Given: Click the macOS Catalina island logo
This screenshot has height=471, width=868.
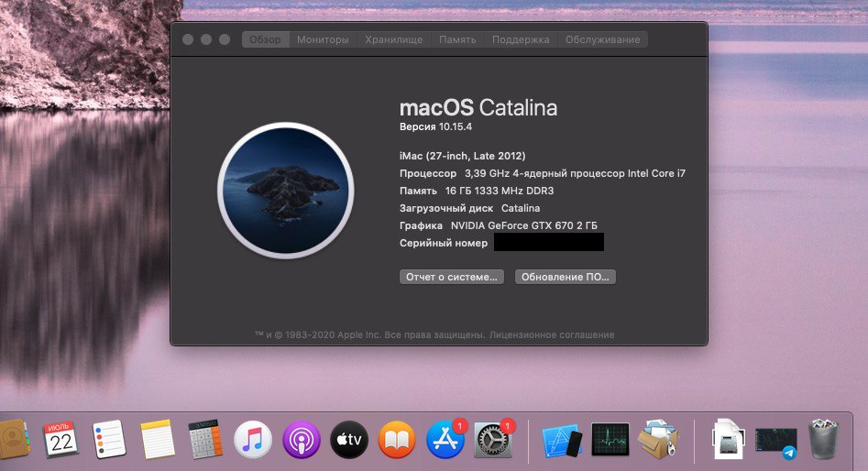Looking at the screenshot, I should pos(286,190).
